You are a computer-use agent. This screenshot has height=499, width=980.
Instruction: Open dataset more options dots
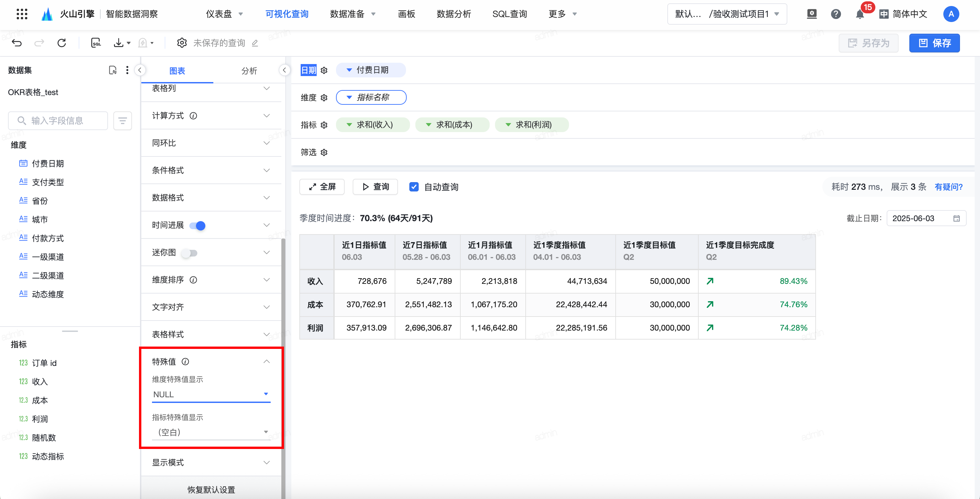(x=127, y=70)
